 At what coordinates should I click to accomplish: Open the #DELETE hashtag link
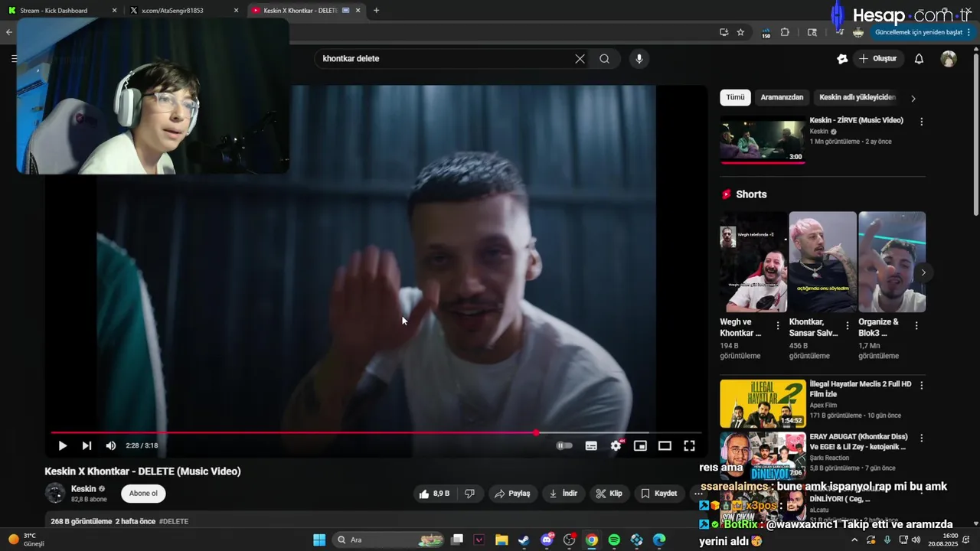click(x=174, y=521)
